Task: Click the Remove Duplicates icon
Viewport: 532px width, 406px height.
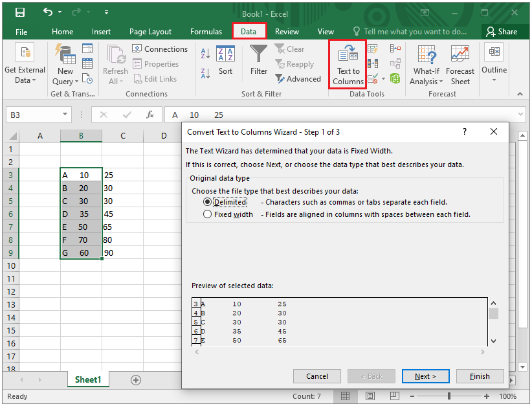Action: (x=372, y=63)
